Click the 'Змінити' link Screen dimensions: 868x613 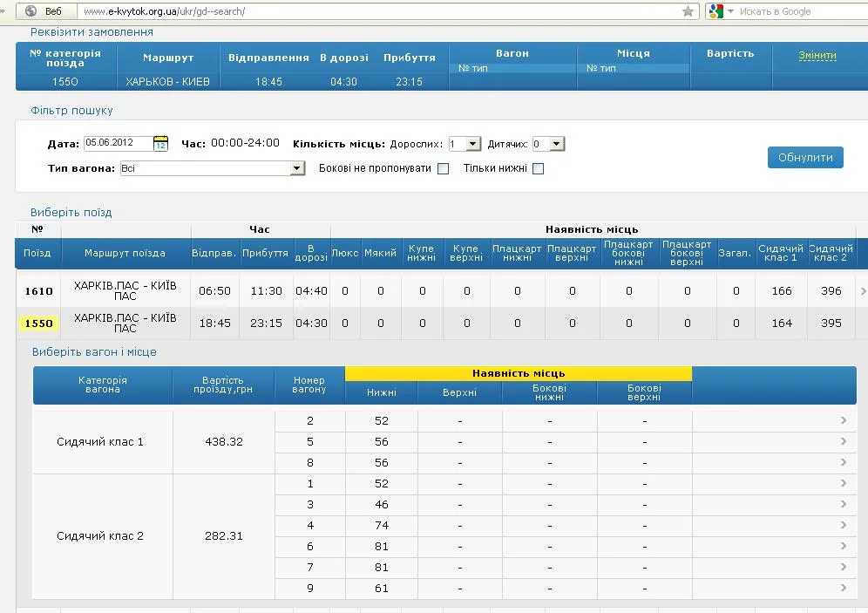point(817,56)
